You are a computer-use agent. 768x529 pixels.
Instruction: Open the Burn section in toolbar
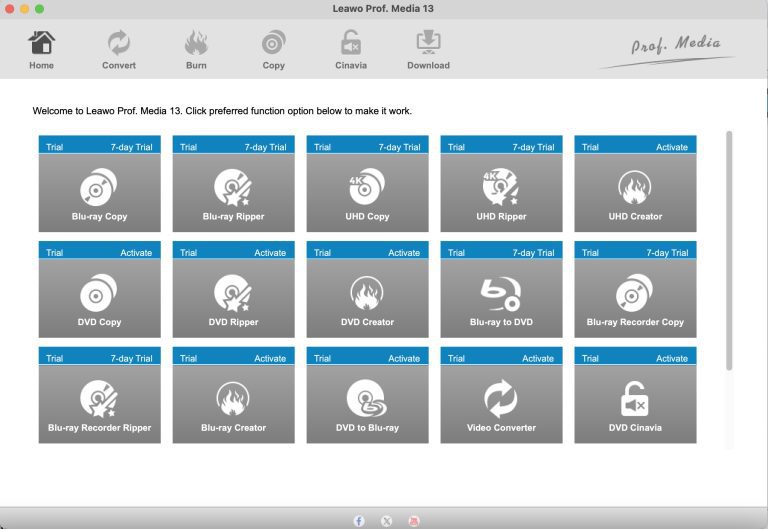pos(196,50)
